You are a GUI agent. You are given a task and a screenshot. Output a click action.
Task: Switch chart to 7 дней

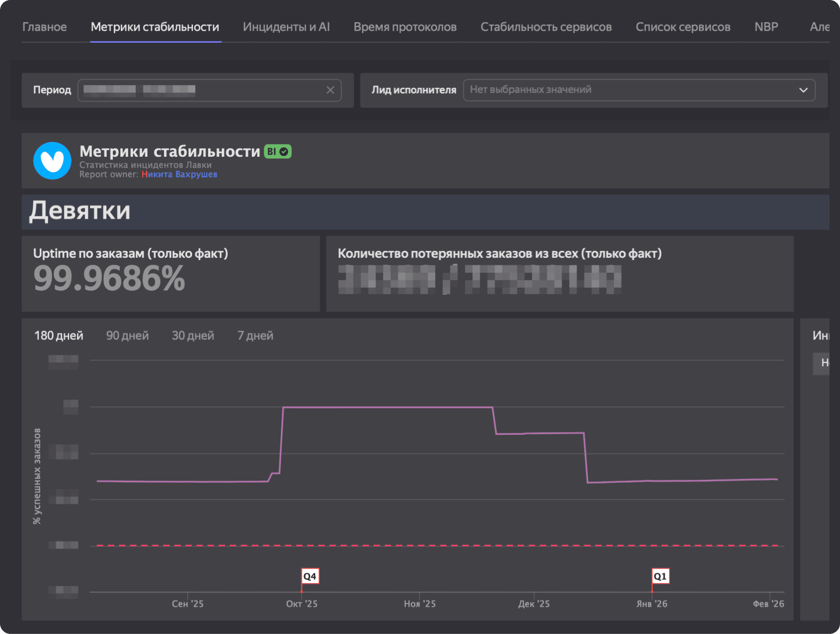pyautogui.click(x=255, y=336)
